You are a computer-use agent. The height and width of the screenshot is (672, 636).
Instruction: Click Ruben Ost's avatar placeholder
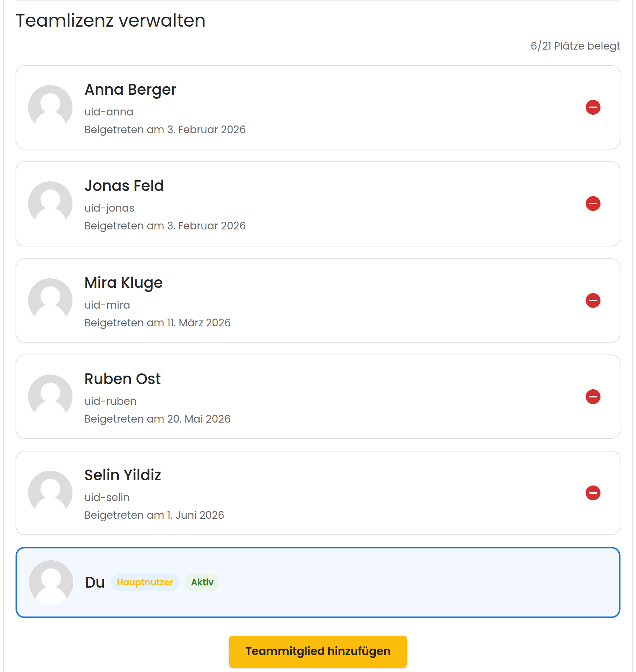pyautogui.click(x=50, y=397)
